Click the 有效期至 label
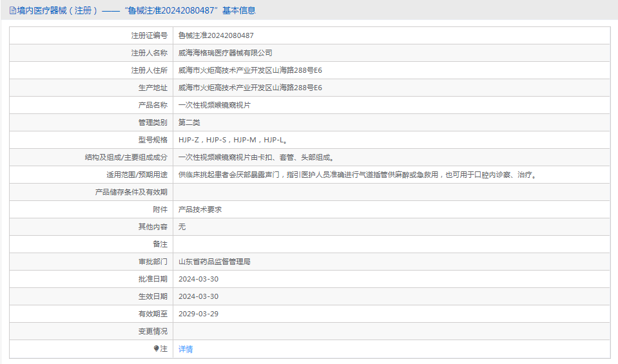 pos(153,314)
